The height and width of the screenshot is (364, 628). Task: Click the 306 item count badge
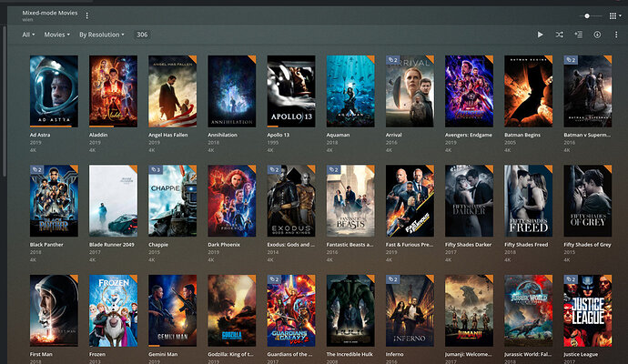[142, 35]
